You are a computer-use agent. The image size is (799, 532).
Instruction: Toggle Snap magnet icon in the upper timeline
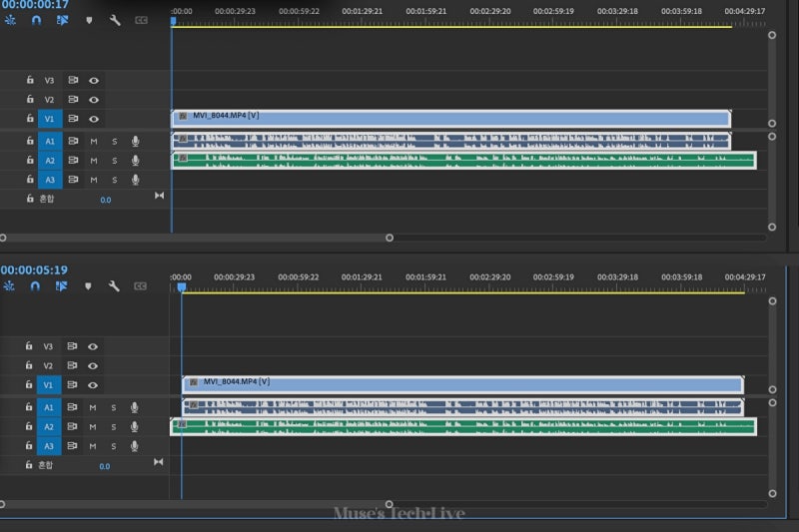(x=37, y=20)
